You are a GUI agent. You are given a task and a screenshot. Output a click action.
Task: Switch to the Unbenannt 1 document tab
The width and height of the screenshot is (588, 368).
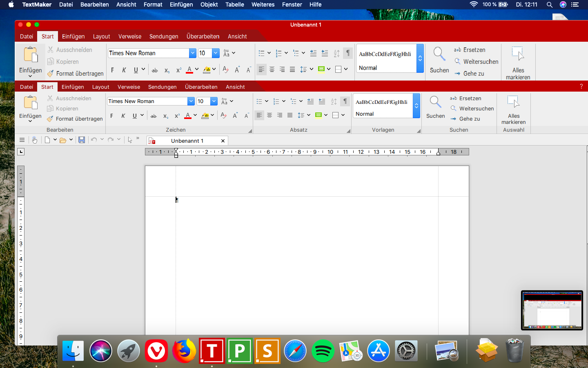tap(187, 141)
